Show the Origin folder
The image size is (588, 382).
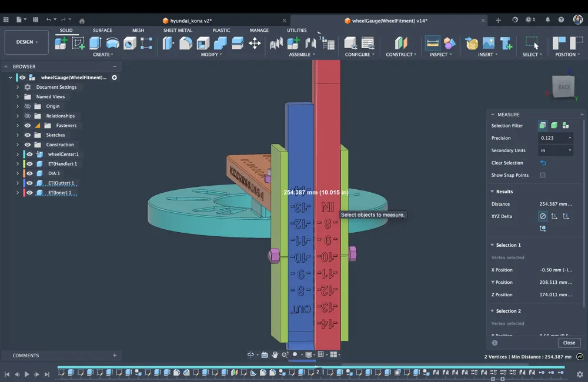[28, 106]
